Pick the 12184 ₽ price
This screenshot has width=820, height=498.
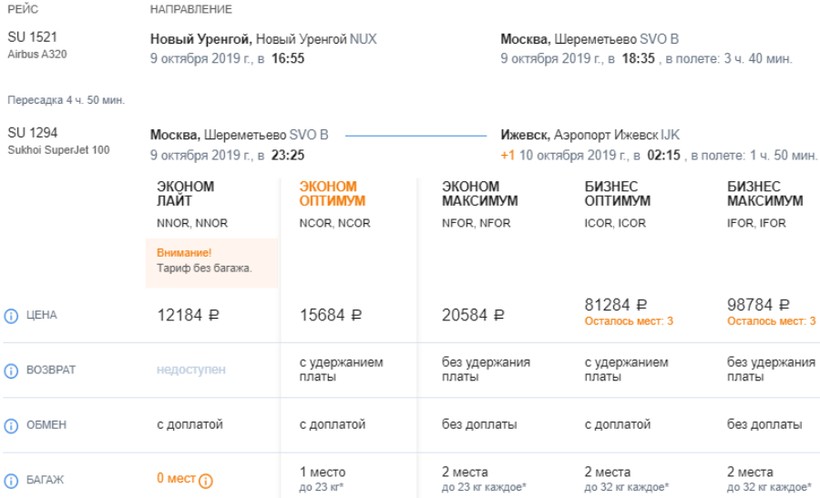187,316
